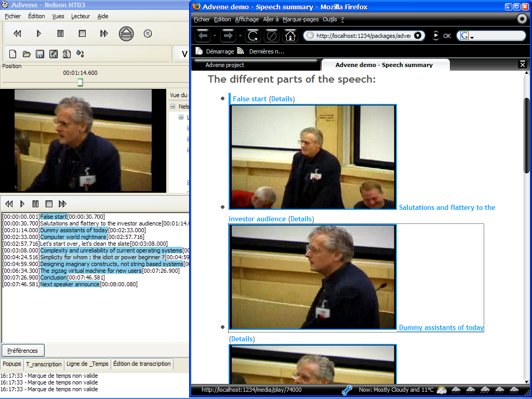Follow the False start link
Image resolution: width=532 pixels, height=399 pixels.
coord(249,99)
